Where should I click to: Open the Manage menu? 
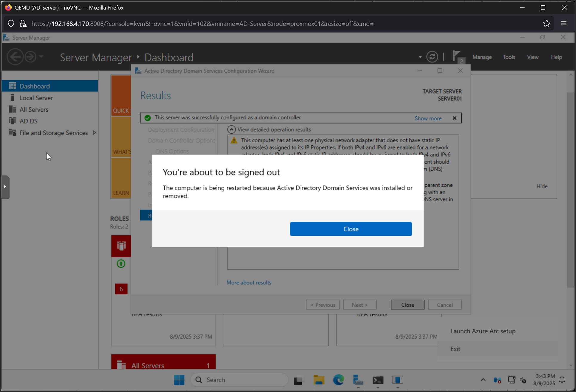tap(482, 57)
